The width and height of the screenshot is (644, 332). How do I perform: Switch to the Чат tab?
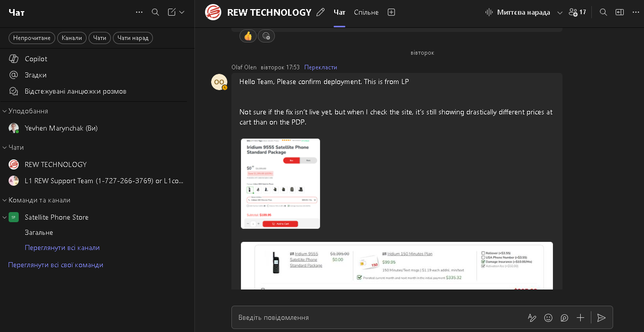[339, 12]
